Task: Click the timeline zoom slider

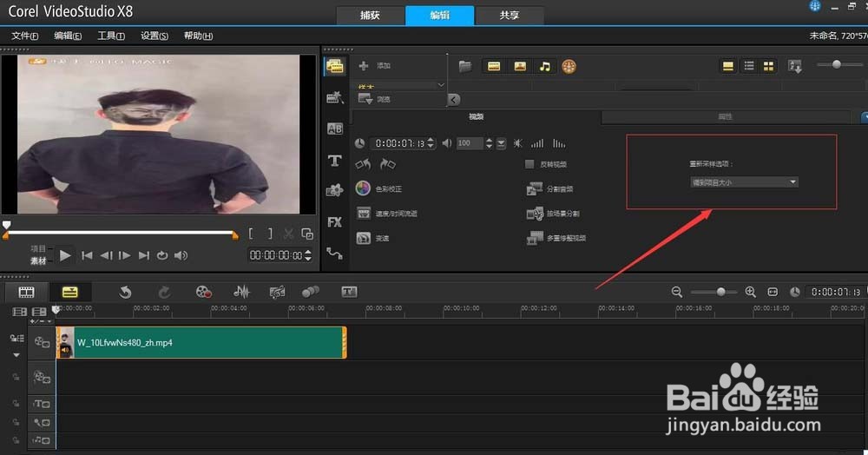Action: click(720, 292)
